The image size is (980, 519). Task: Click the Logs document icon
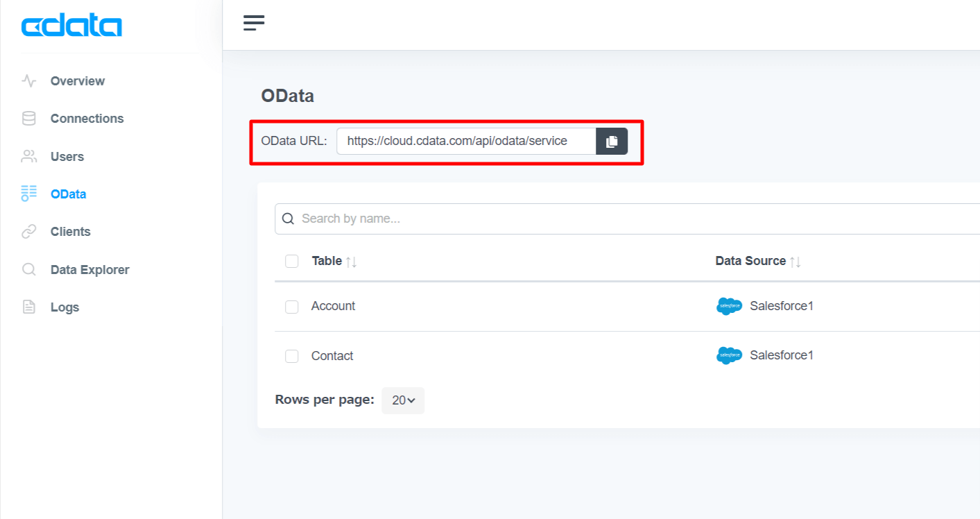[x=28, y=307]
